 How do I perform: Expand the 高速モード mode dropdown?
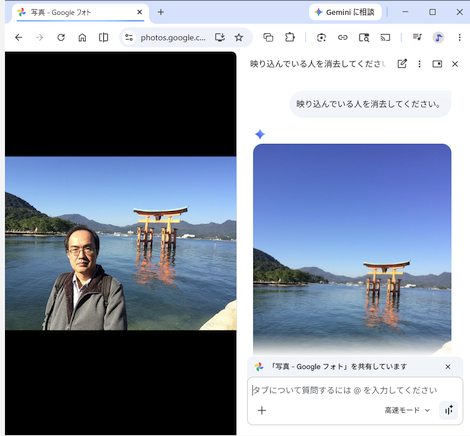click(x=407, y=410)
